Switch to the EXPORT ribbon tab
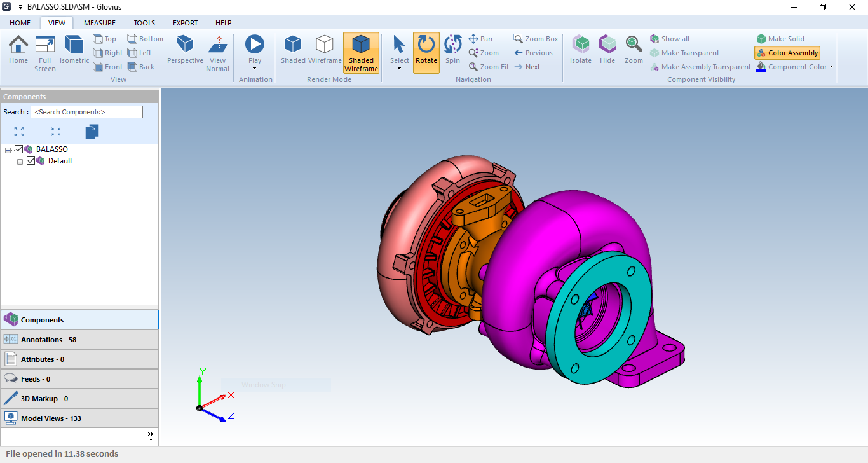The height and width of the screenshot is (463, 868). (186, 23)
